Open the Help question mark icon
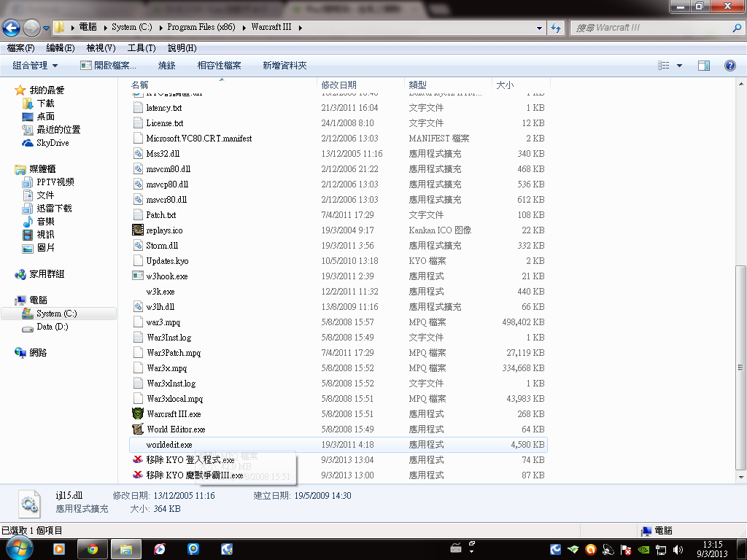Screen dimensions: 747x560 (729, 66)
